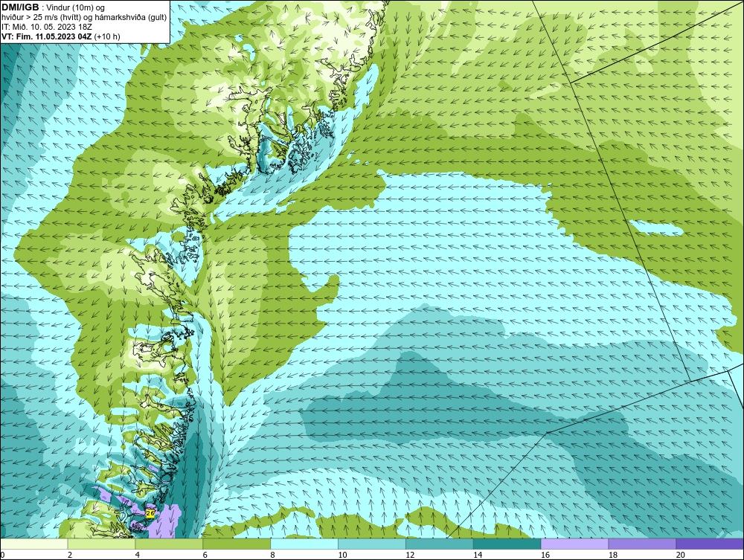Select the 6-8 m/s olive green swatch
Image resolution: width=744 pixels, height=560 pixels.
coord(237,544)
